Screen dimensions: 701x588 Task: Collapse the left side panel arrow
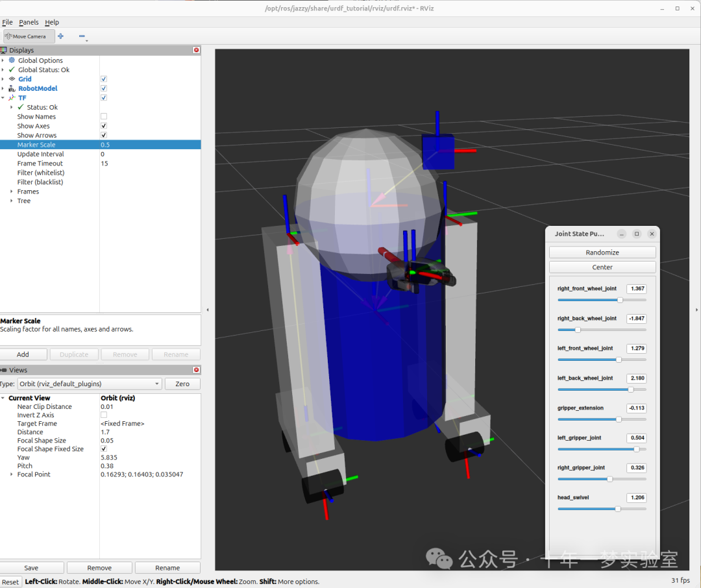tap(208, 310)
